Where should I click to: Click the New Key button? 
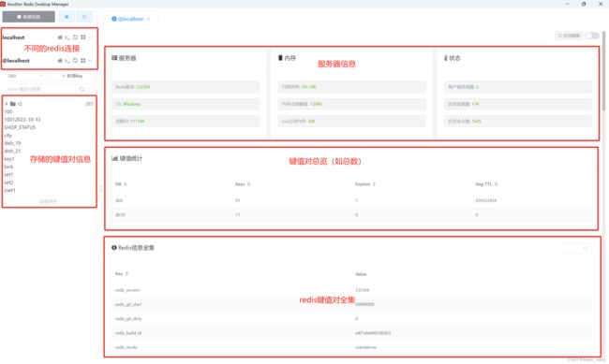coord(72,76)
